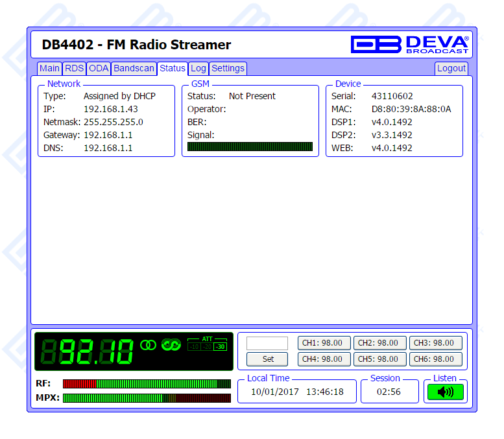This screenshot has width=504, height=439.
Task: Click the Logout button
Action: click(x=451, y=68)
